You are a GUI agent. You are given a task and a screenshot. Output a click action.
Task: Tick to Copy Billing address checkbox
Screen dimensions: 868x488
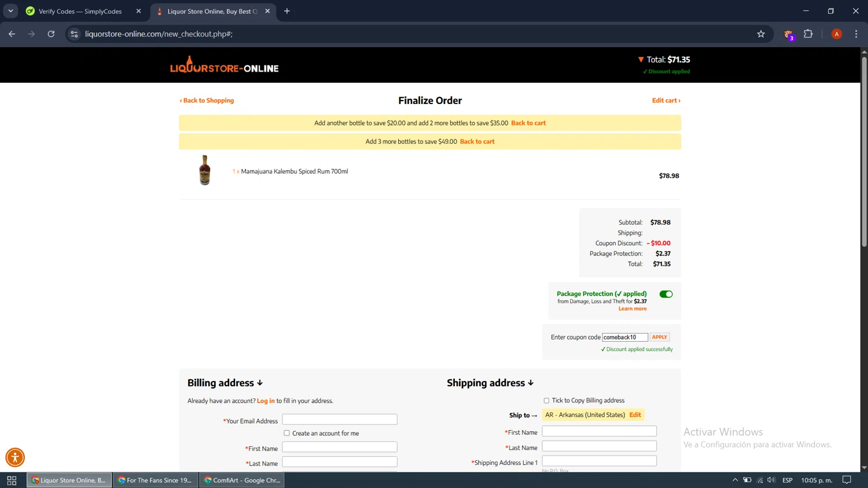pos(546,401)
